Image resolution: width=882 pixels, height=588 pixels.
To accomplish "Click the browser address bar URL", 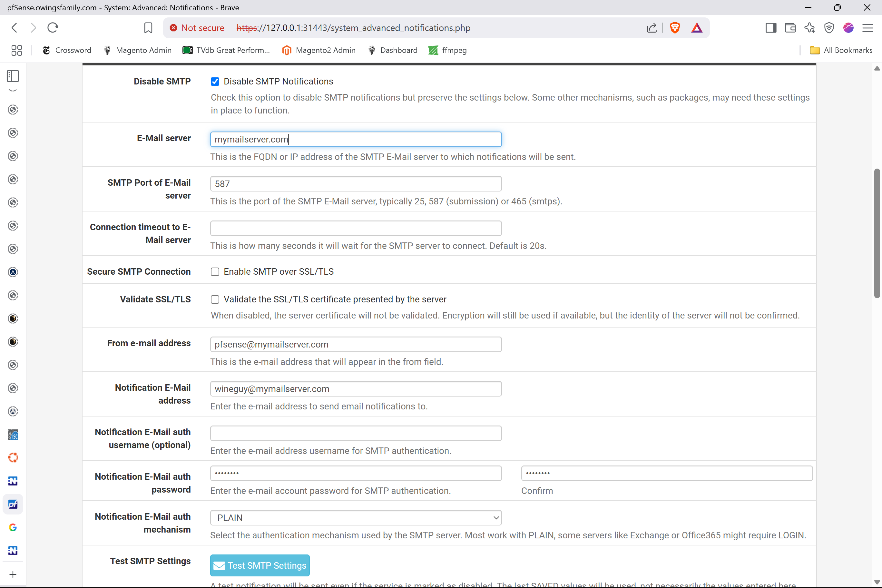I will 353,28.
